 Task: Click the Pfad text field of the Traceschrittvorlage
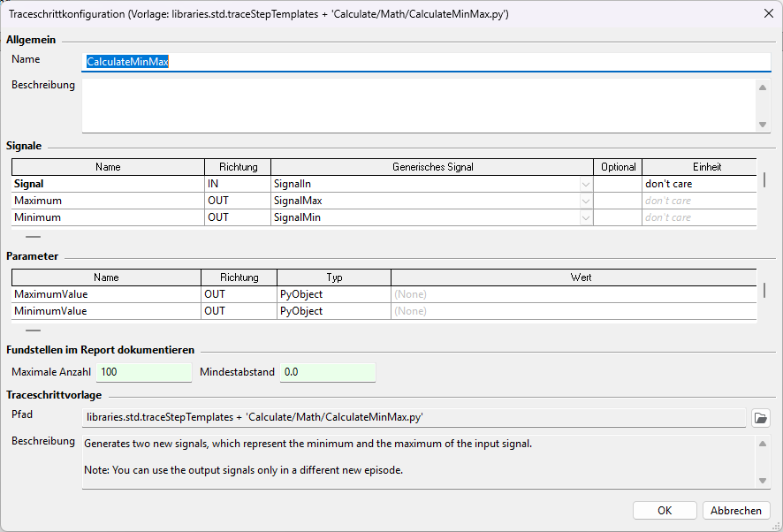pyautogui.click(x=414, y=418)
